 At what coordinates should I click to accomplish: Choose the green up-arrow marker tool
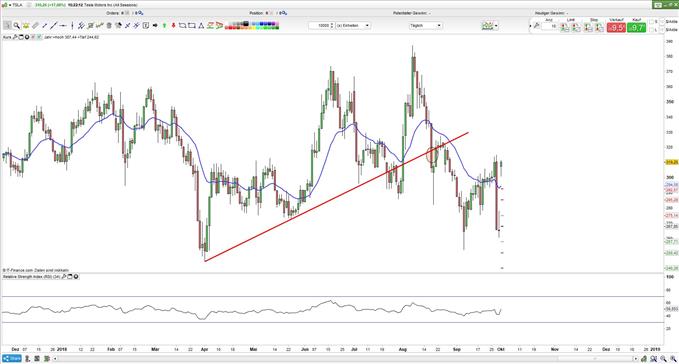pos(165,26)
